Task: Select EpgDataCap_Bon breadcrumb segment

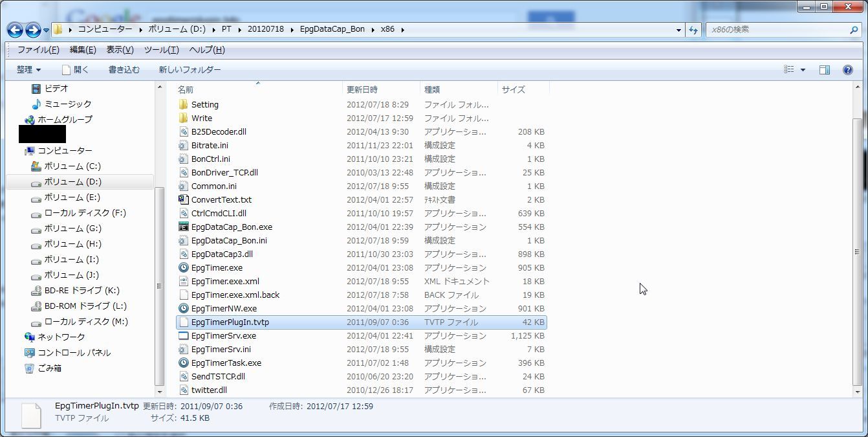Action: (x=332, y=30)
